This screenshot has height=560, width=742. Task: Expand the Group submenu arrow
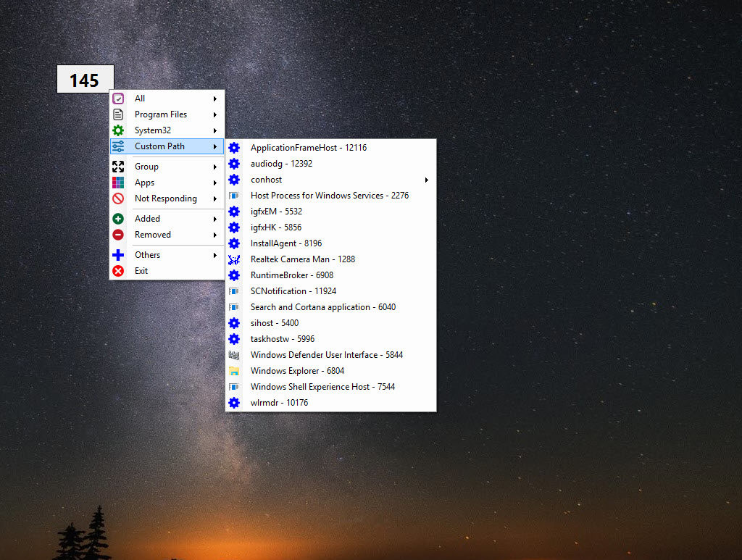pyautogui.click(x=214, y=167)
